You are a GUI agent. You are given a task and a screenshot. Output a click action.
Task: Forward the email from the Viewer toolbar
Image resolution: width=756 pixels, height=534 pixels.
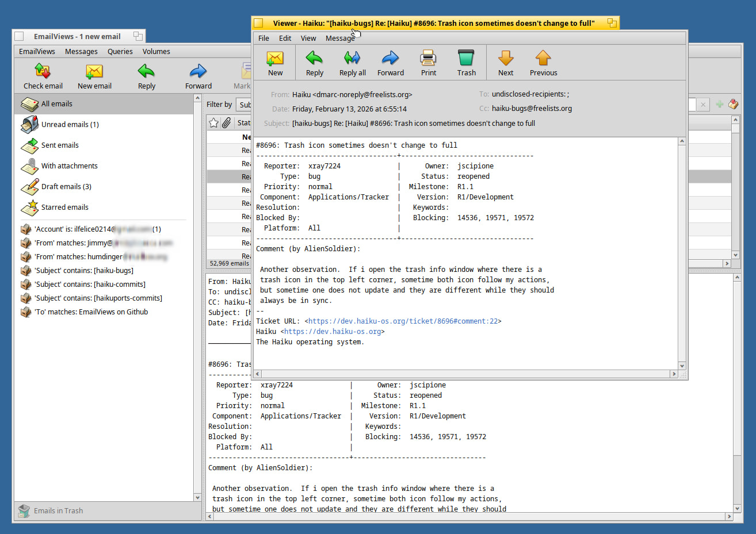point(390,63)
